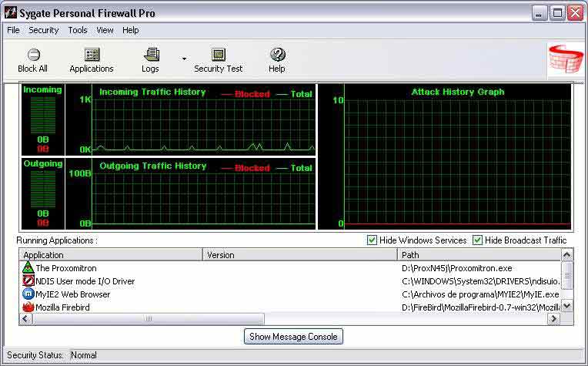588x366 pixels.
Task: Open Logs from the toolbar
Action: click(x=152, y=55)
